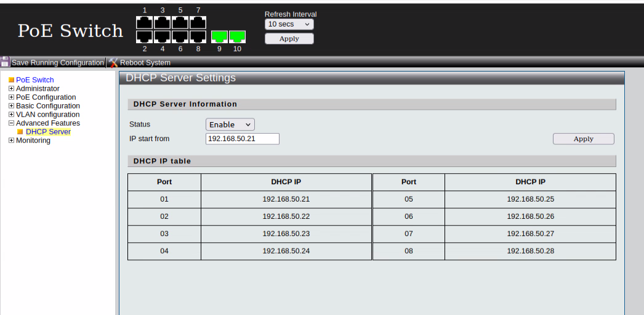Select DHCP Server in the sidebar

pyautogui.click(x=48, y=132)
